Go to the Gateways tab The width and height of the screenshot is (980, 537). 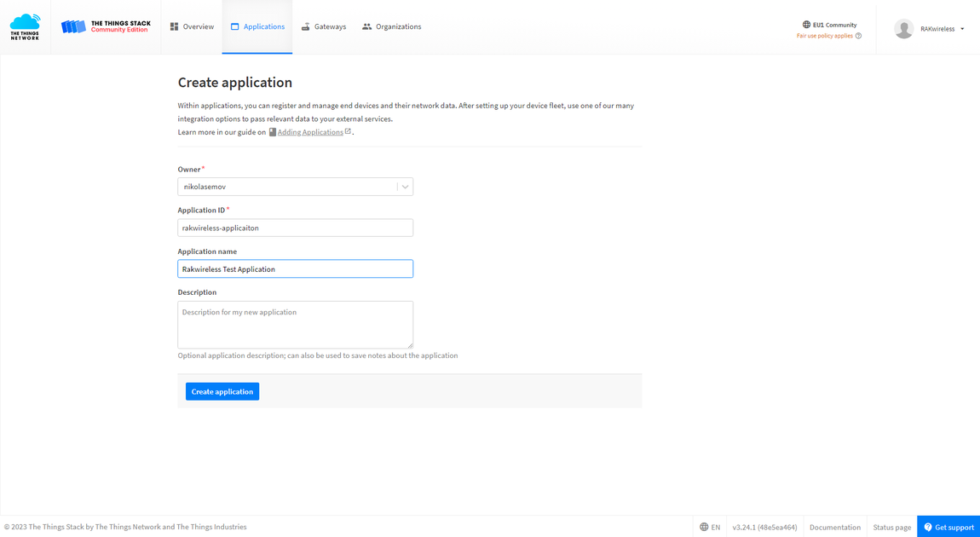tap(323, 27)
